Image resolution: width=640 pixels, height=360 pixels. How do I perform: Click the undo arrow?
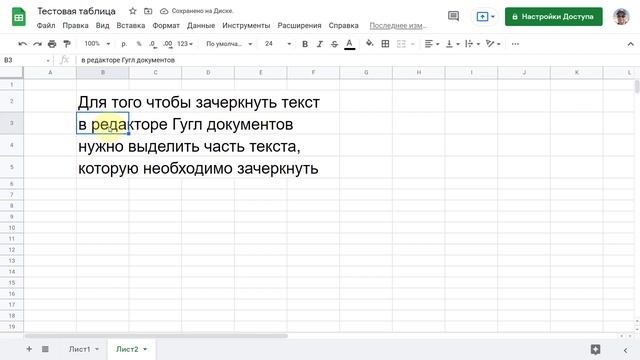(22, 44)
